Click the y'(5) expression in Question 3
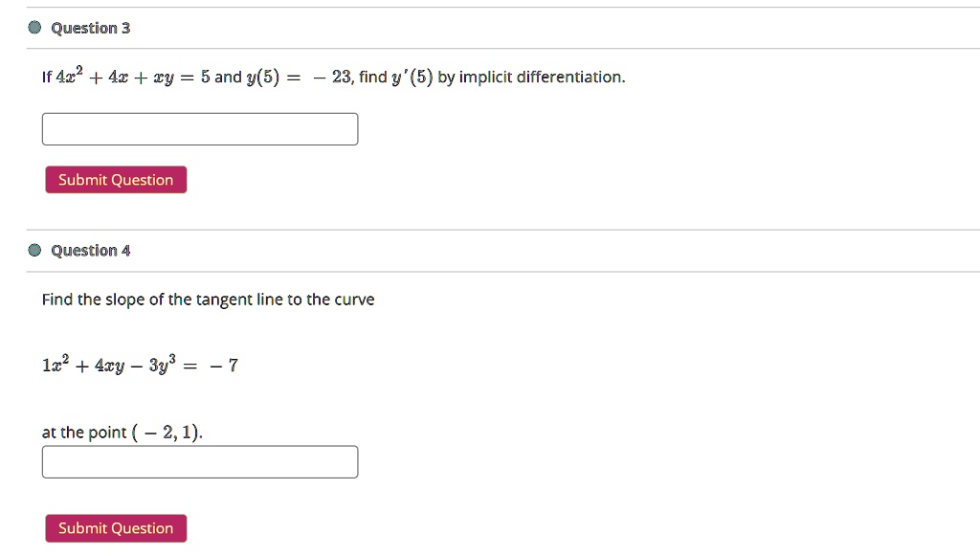 point(412,77)
